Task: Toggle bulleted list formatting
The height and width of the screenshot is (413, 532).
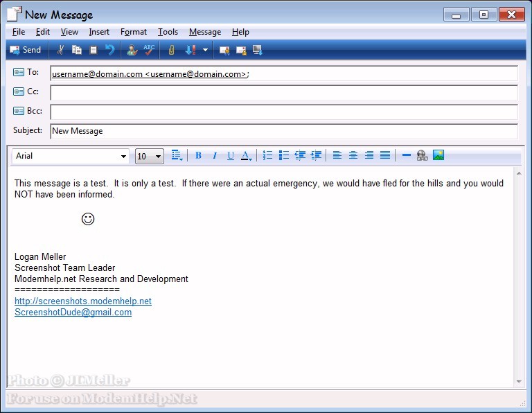Action: (283, 155)
